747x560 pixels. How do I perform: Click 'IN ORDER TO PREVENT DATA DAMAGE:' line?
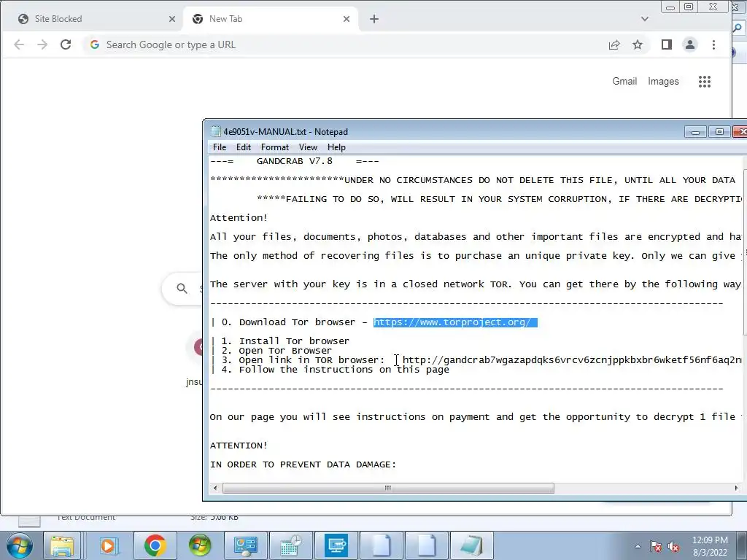[x=303, y=464]
